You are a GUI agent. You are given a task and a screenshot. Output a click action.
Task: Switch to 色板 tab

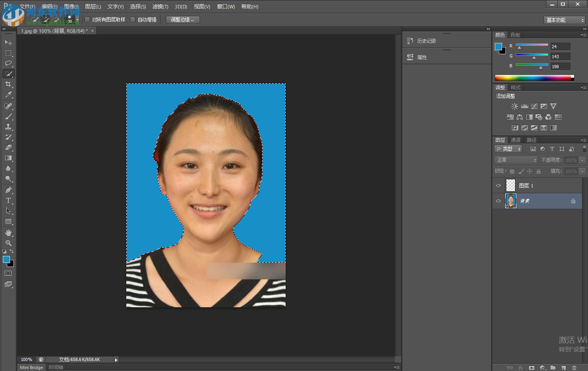pyautogui.click(x=515, y=35)
